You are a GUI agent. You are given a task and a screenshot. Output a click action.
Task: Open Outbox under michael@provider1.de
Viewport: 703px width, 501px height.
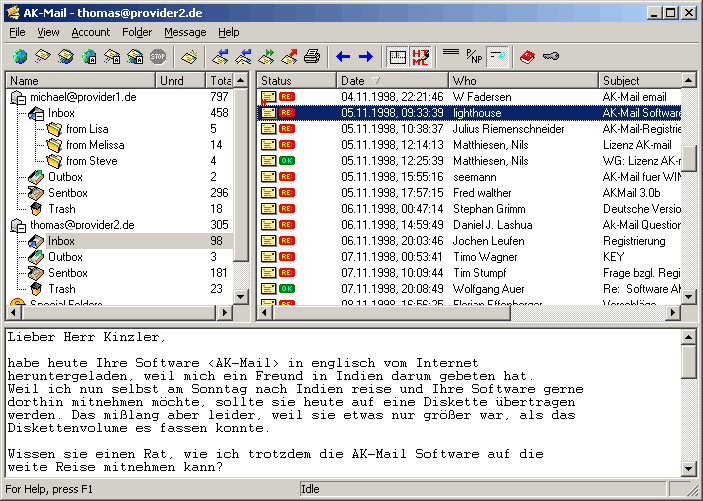pos(65,177)
